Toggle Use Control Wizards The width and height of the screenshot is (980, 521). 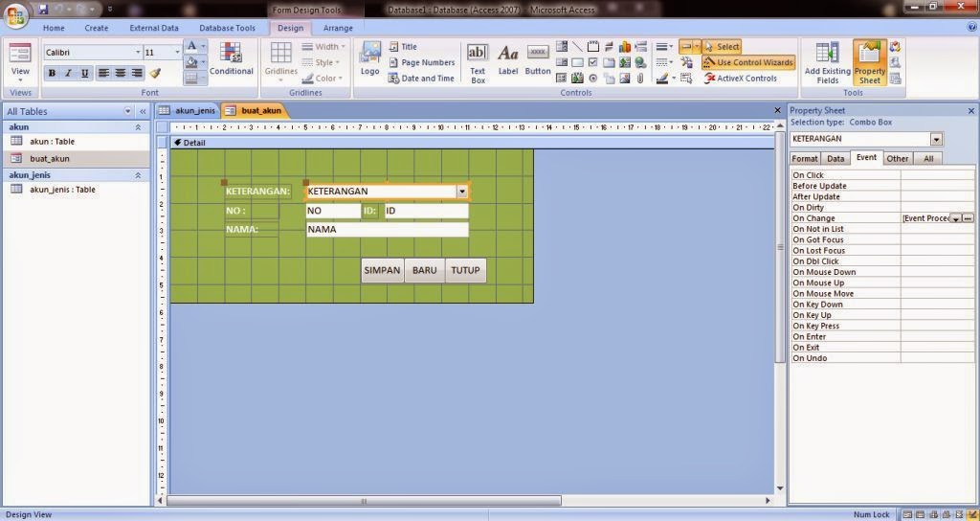pyautogui.click(x=747, y=62)
